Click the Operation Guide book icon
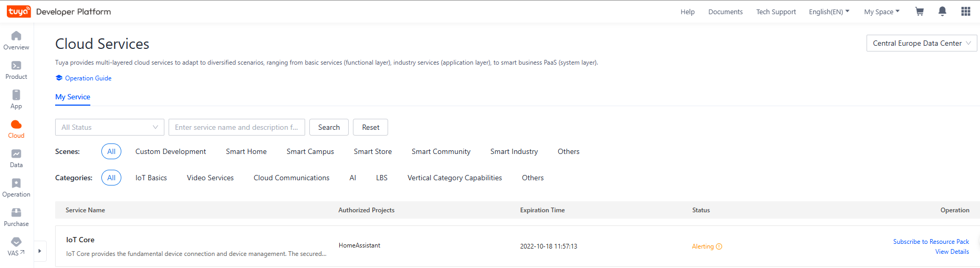 [59, 78]
